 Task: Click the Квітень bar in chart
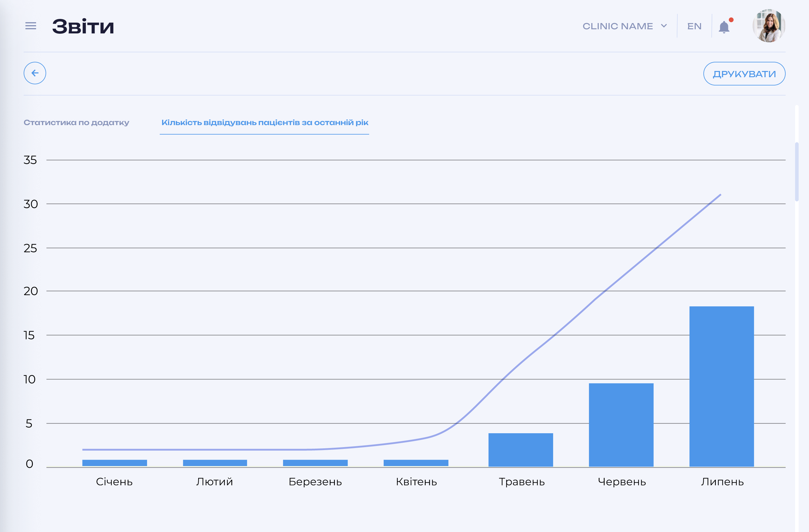pos(416,463)
